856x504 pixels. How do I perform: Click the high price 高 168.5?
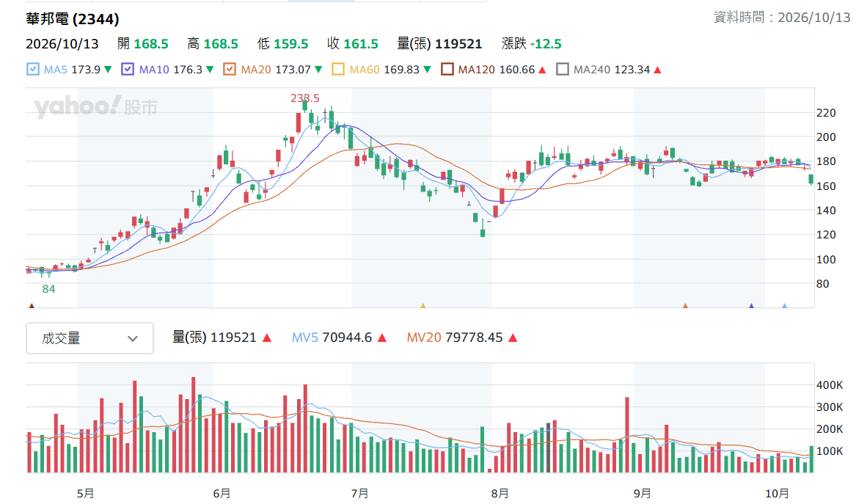coord(213,44)
